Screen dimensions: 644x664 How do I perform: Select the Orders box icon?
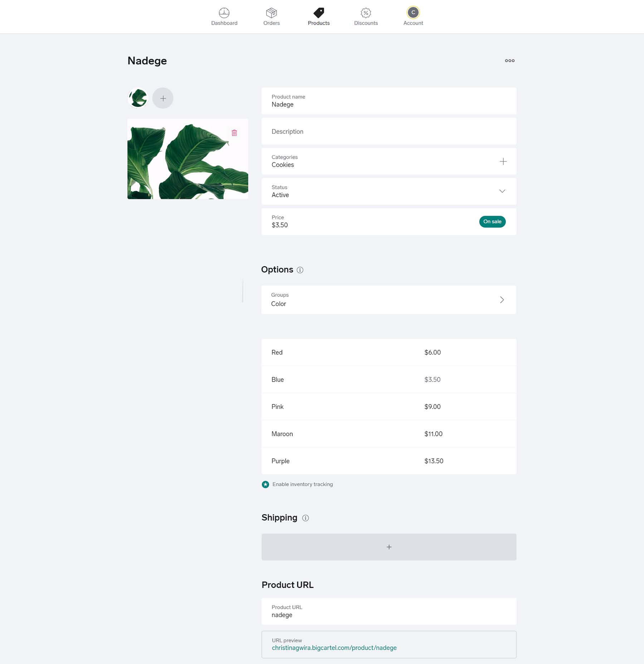[271, 12]
